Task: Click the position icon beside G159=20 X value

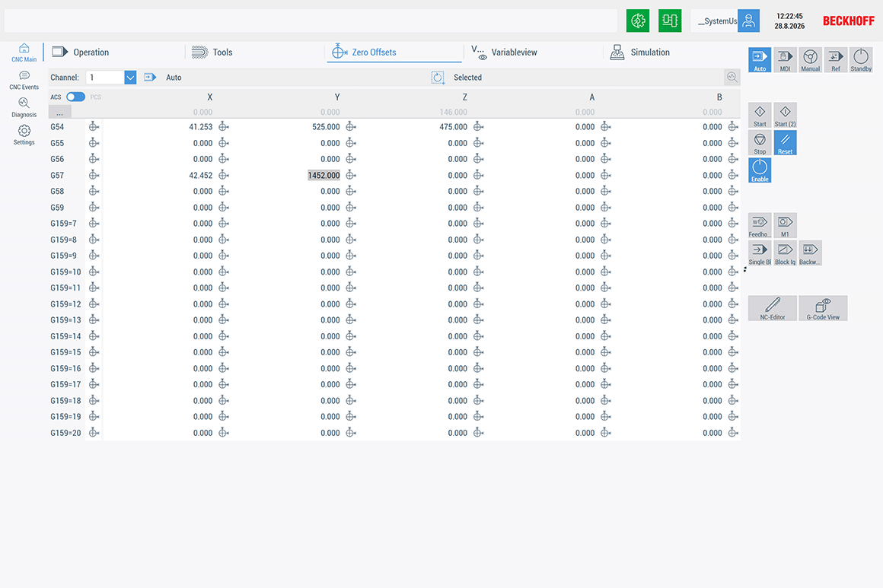Action: click(x=224, y=433)
